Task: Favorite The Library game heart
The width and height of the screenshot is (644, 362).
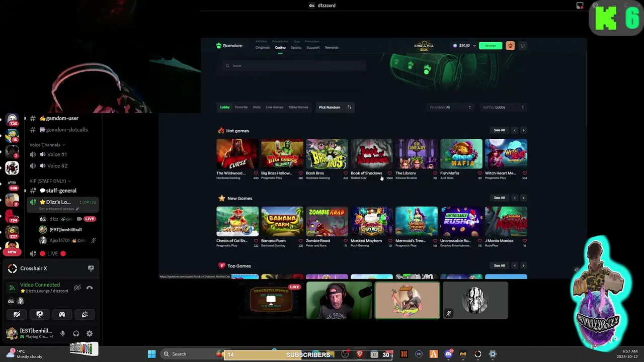Action: pyautogui.click(x=435, y=173)
